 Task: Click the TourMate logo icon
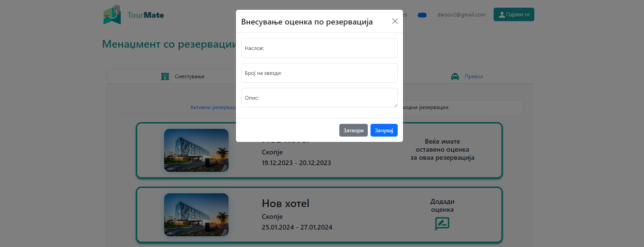[x=112, y=15]
